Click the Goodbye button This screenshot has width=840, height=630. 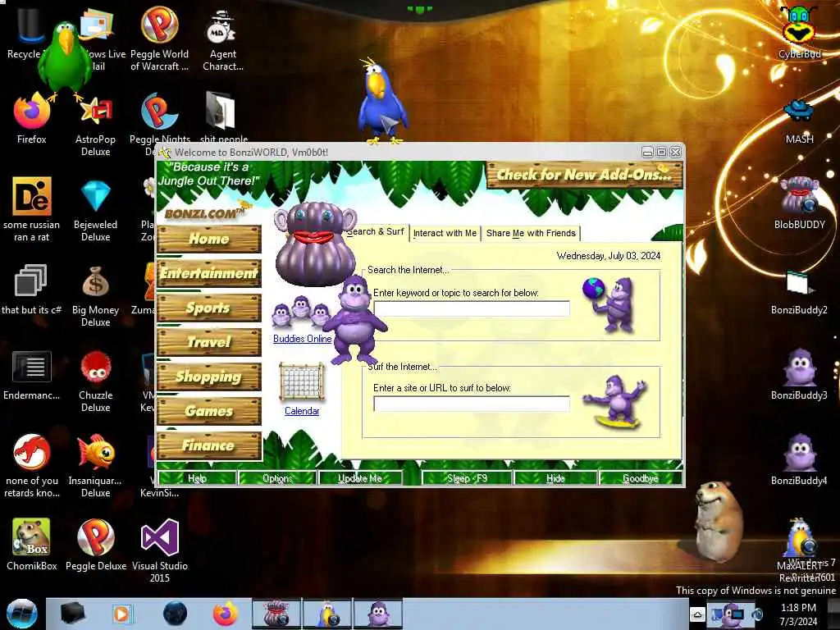click(641, 478)
